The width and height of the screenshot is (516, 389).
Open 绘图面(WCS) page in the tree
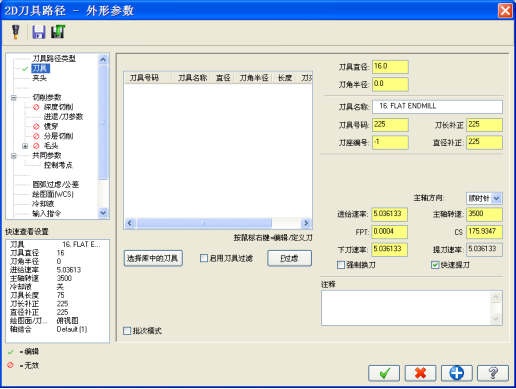(53, 194)
